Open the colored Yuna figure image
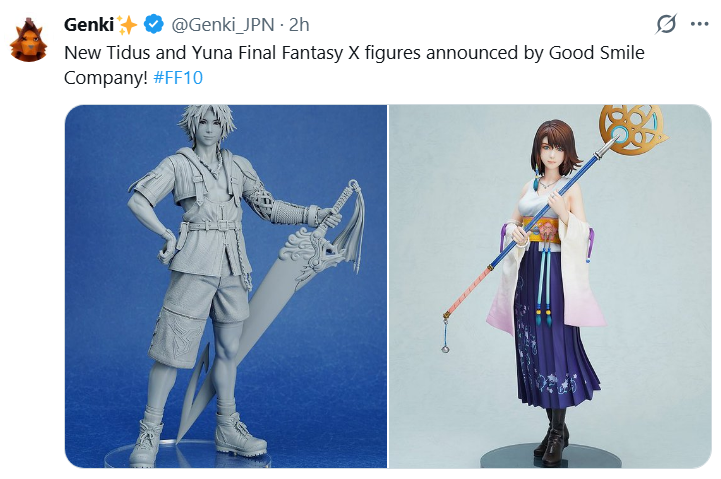 tap(550, 286)
